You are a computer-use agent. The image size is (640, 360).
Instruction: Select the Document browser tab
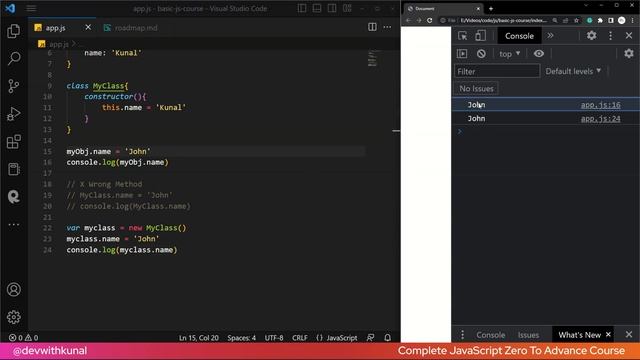point(443,8)
